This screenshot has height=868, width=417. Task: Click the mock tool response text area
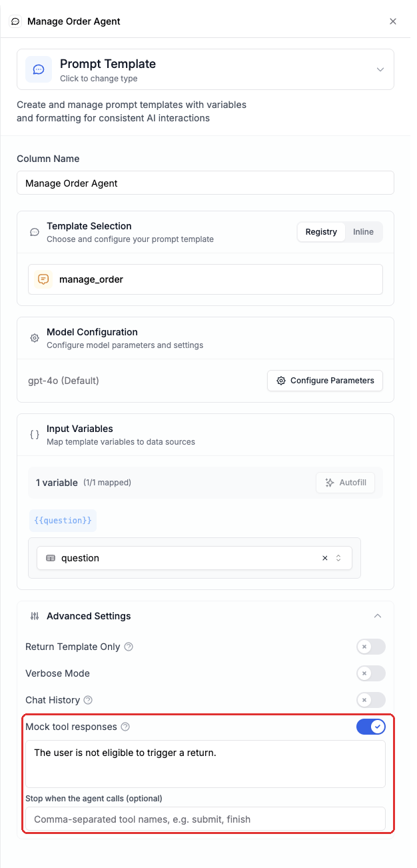pyautogui.click(x=205, y=764)
